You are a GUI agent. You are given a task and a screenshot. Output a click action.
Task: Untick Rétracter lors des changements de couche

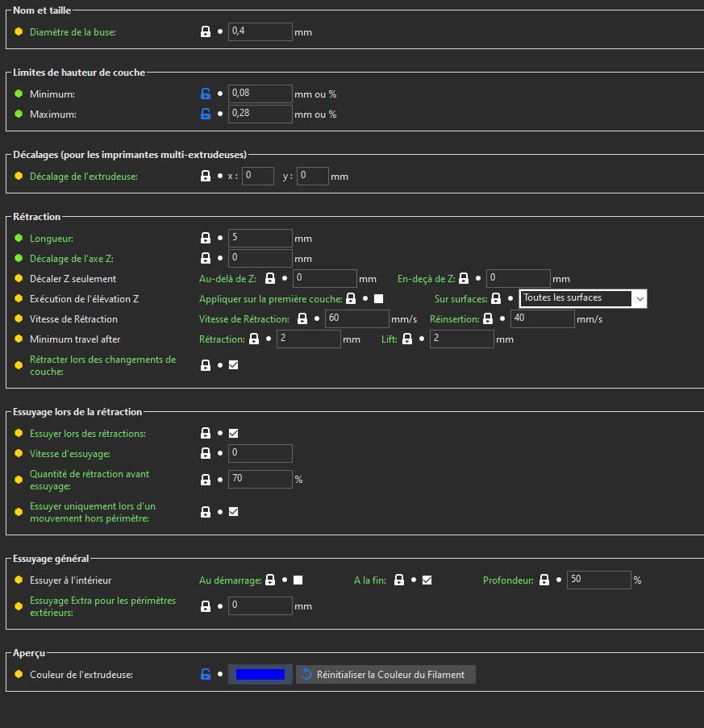pos(234,365)
